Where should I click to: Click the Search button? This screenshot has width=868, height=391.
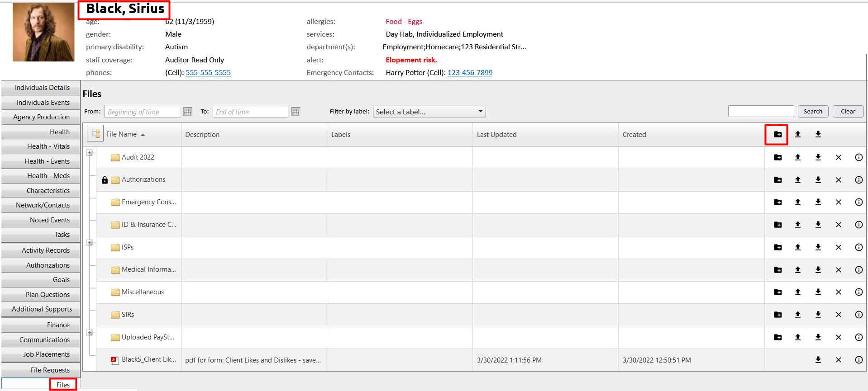pos(813,111)
